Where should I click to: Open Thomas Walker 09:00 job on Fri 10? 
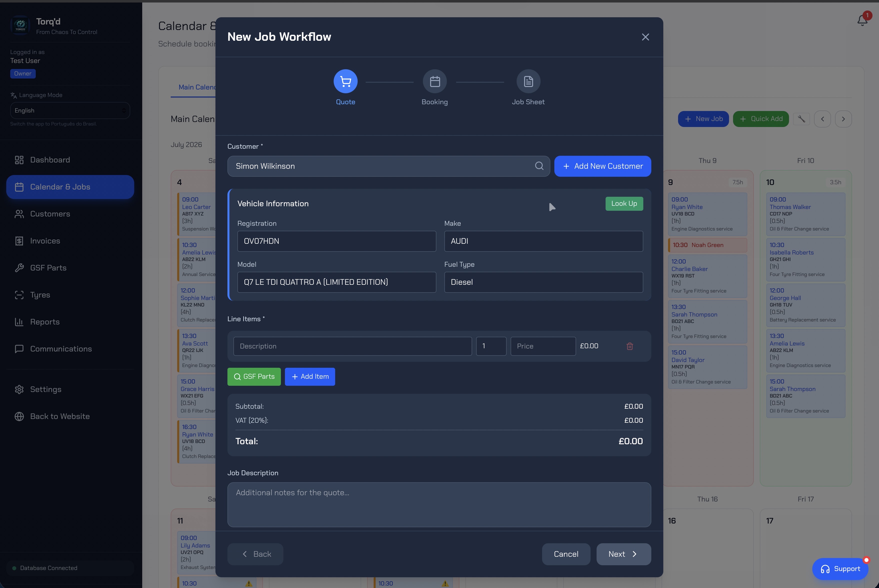(806, 214)
